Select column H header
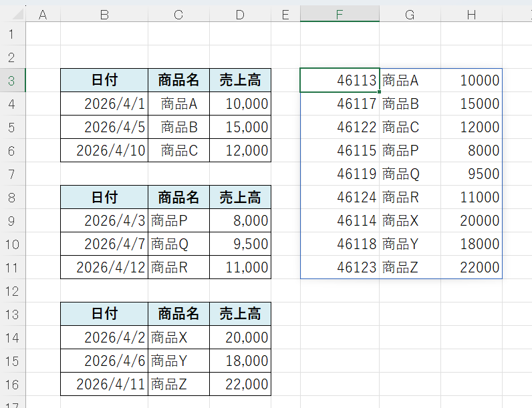The width and height of the screenshot is (532, 408). (471, 14)
